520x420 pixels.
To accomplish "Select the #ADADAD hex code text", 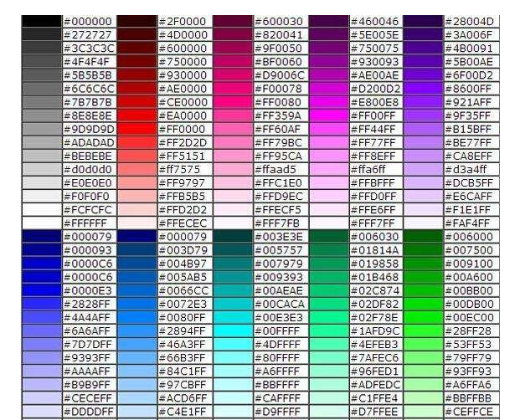I will pyautogui.click(x=89, y=142).
